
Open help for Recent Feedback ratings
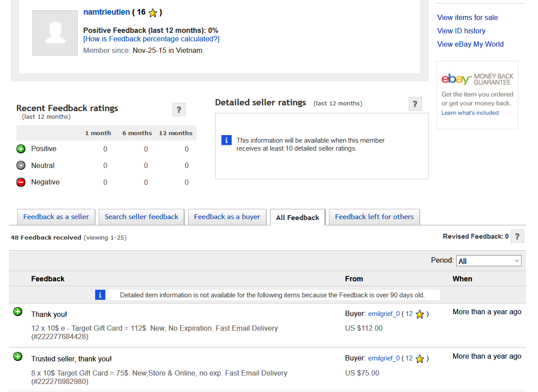coord(179,110)
